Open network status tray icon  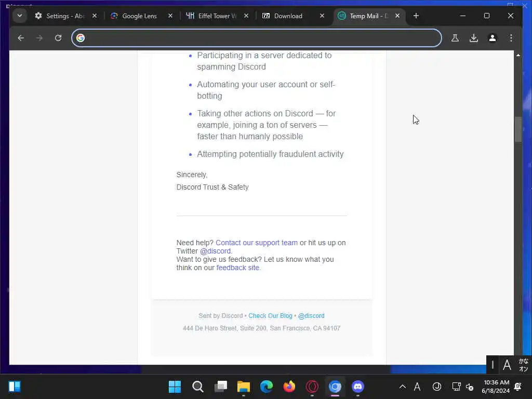click(456, 387)
